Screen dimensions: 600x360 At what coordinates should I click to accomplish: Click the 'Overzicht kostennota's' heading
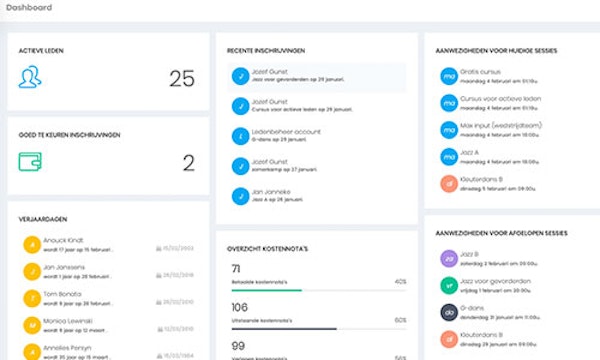point(267,249)
